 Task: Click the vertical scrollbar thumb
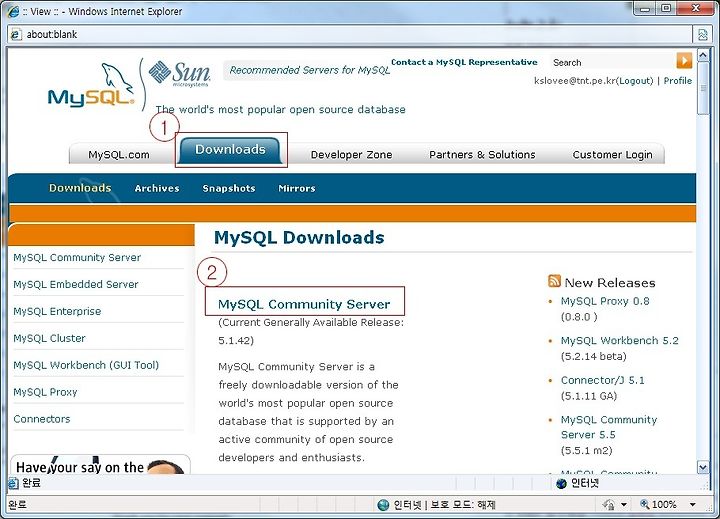pyautogui.click(x=703, y=88)
